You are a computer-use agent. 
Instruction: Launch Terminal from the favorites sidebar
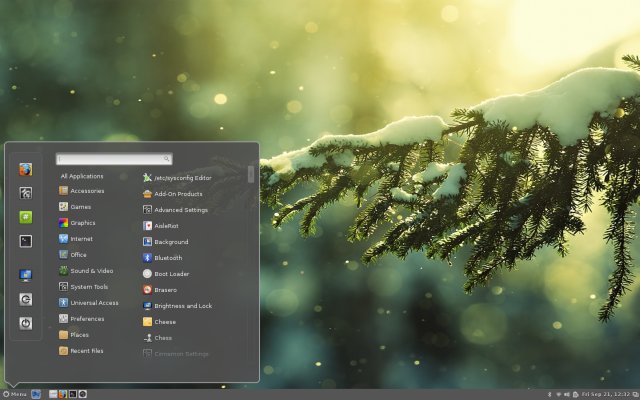tap(26, 241)
